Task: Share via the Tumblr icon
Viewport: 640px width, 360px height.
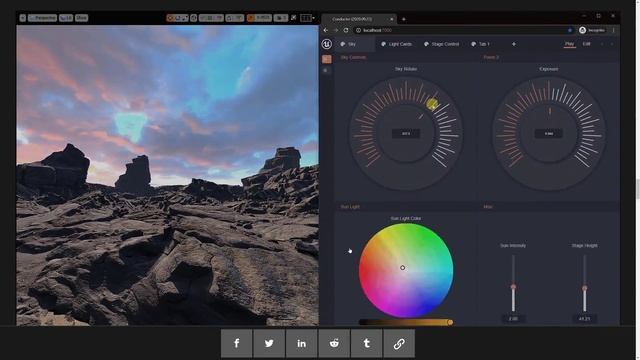Action: (x=367, y=343)
